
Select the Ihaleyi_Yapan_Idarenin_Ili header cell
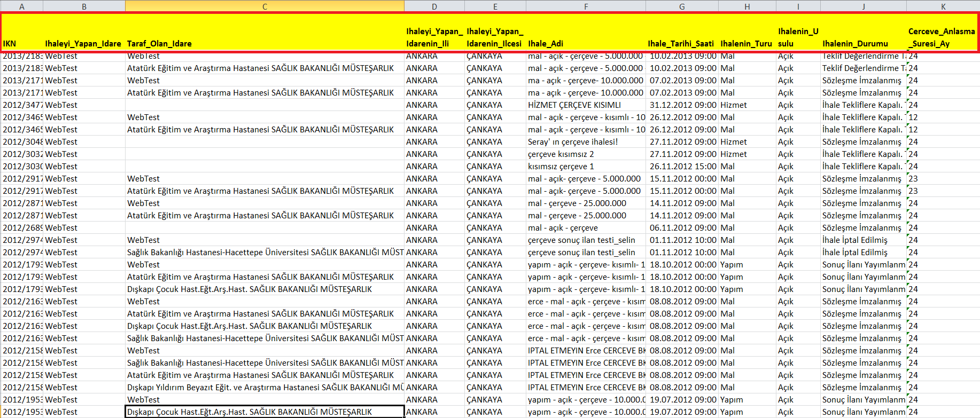click(434, 32)
